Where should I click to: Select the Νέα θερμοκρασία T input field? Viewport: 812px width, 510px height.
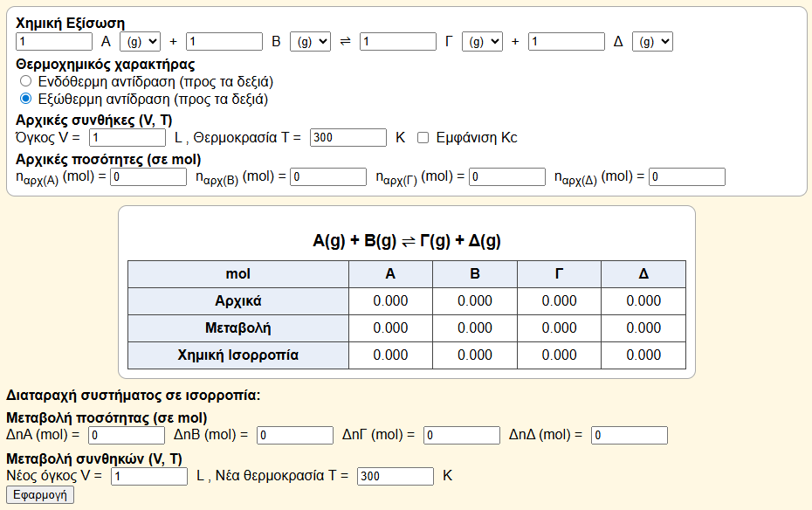tap(396, 476)
